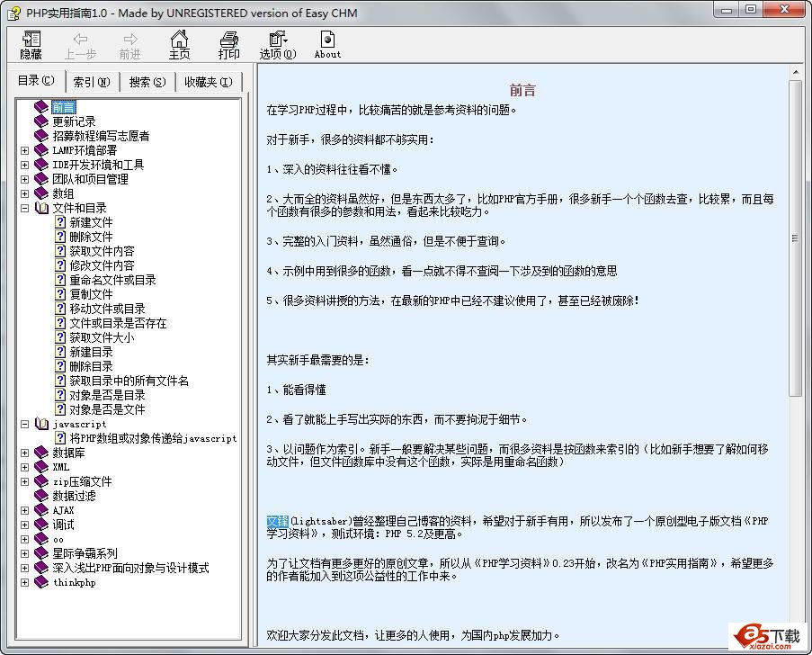Click the book icon beside thinkphp
The image size is (812, 655).
41,582
